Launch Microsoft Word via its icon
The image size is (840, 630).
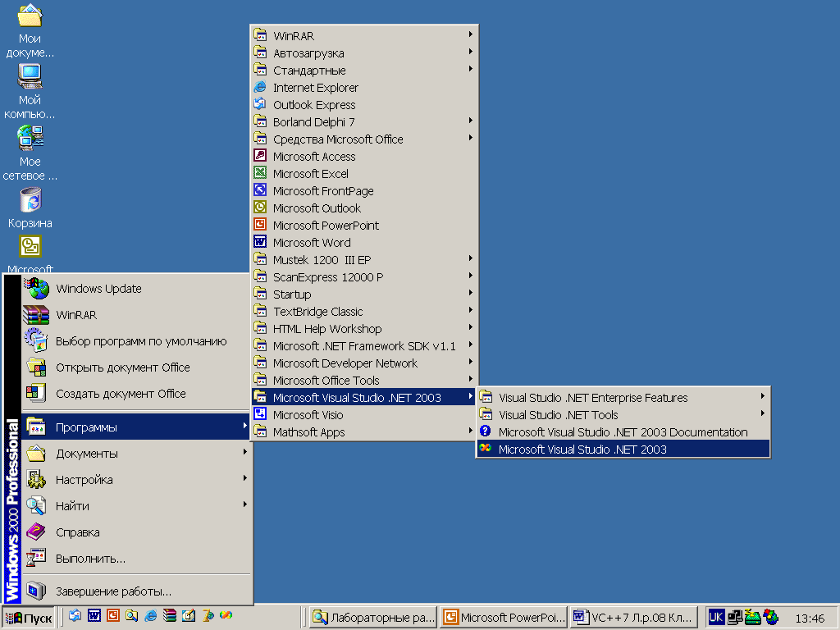(x=260, y=242)
